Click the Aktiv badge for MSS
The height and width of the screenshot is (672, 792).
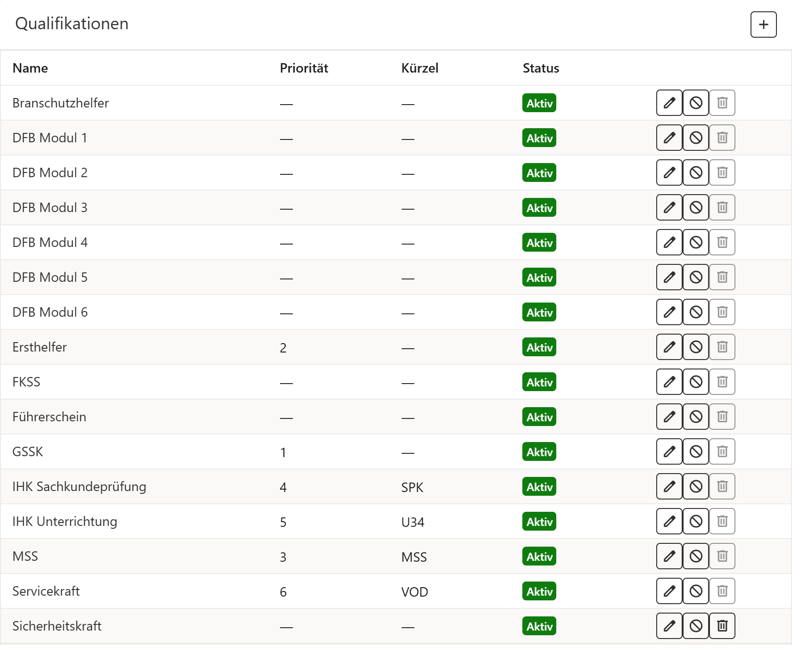click(539, 557)
